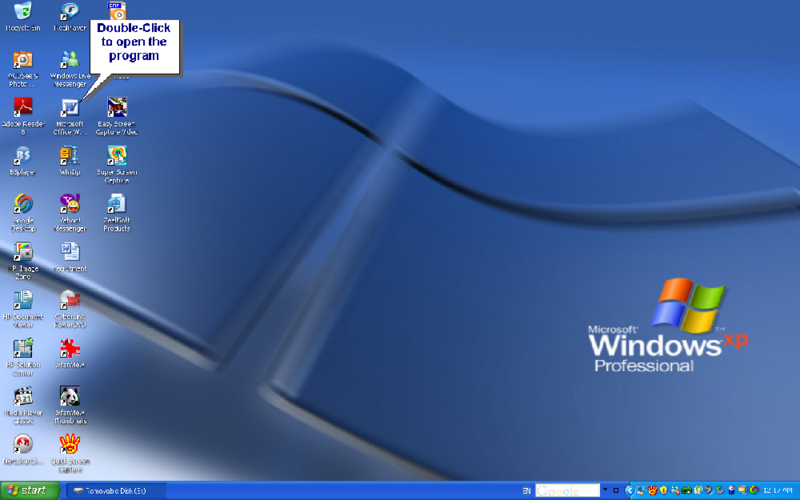The image size is (800, 500).
Task: Collapse the system tray chevron arrow
Action: [x=630, y=490]
